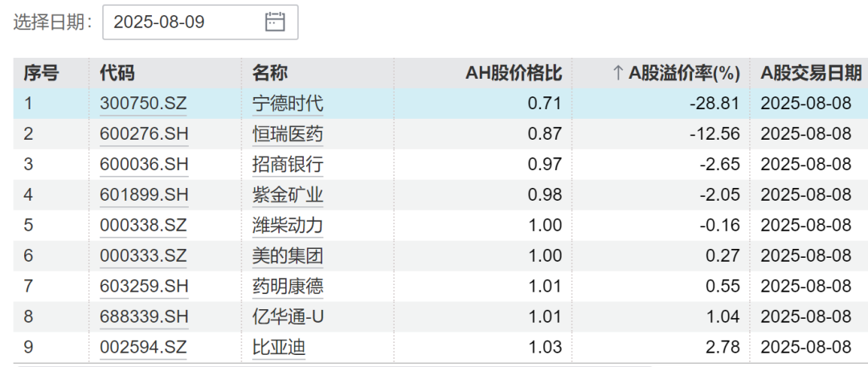868x367 pixels.
Task: Open stock code link 600276.SH
Action: click(144, 134)
